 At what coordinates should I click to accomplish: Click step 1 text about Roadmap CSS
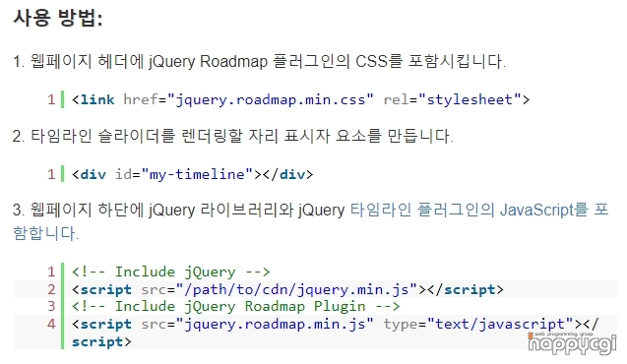click(x=259, y=61)
